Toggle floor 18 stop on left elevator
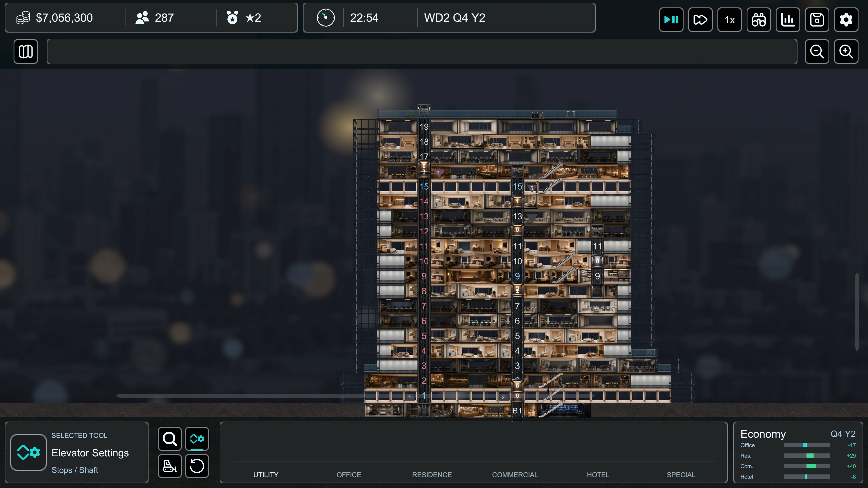 (x=424, y=141)
